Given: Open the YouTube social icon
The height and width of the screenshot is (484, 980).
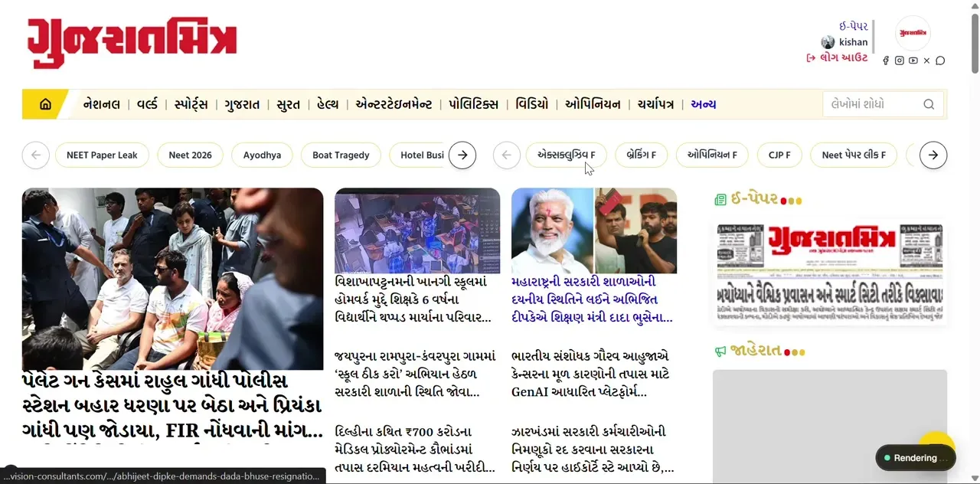Looking at the screenshot, I should pos(913,60).
